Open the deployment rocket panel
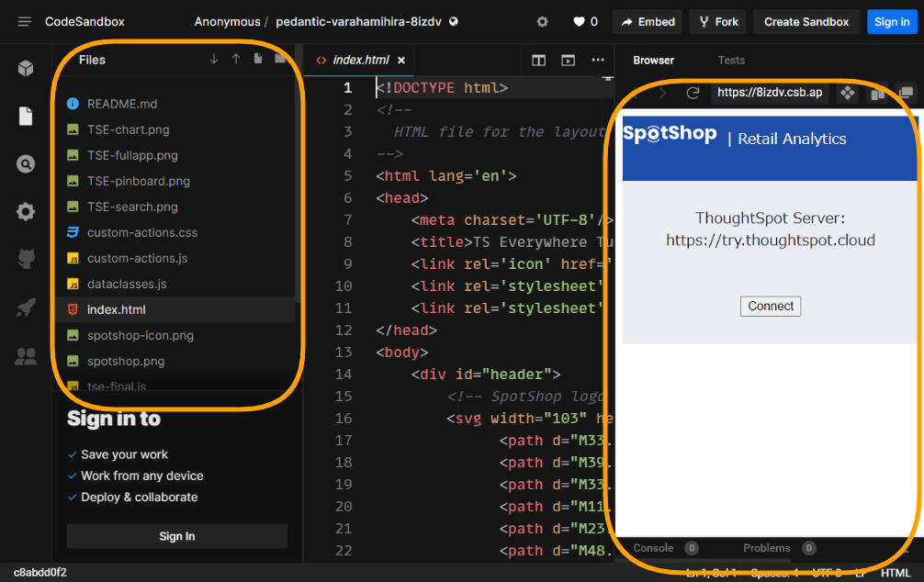The image size is (924, 582). 26,307
